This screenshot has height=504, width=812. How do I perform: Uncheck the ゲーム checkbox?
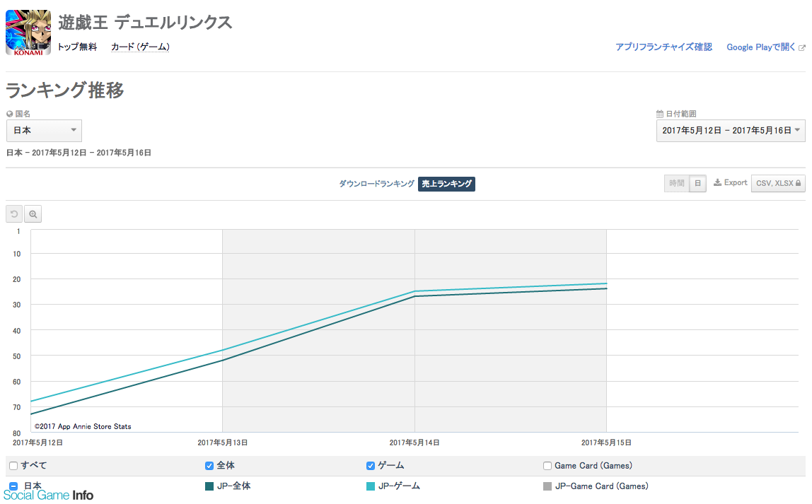pos(370,466)
